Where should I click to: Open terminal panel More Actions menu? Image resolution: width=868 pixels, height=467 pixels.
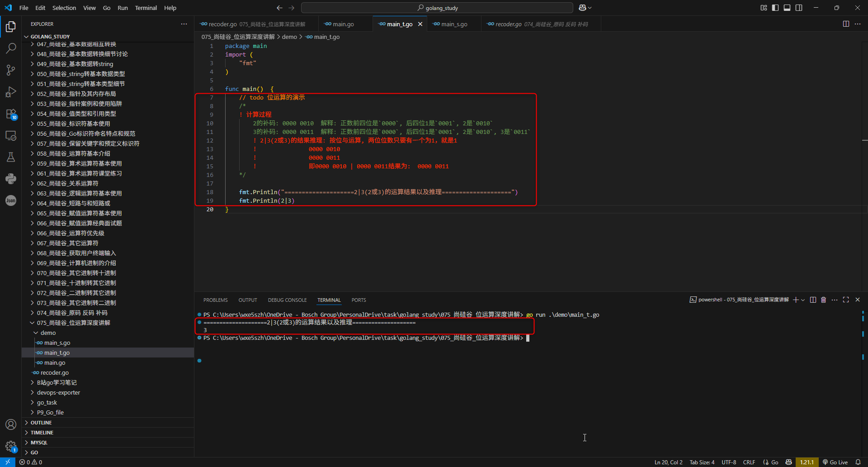[835, 300]
